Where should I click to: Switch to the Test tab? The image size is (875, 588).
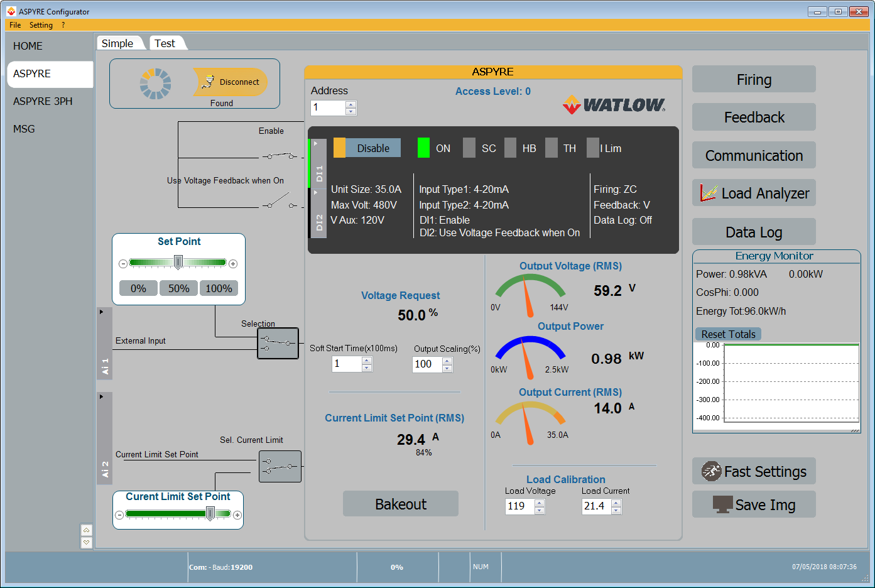pyautogui.click(x=165, y=43)
